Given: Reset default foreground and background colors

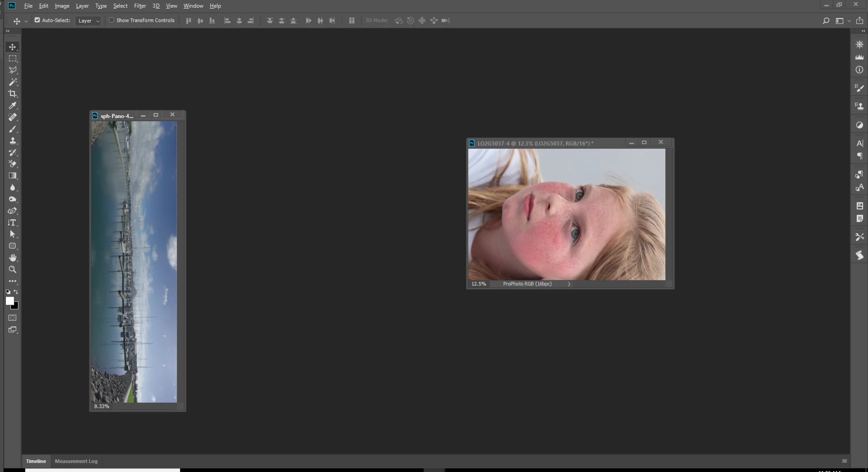Looking at the screenshot, I should (x=8, y=292).
